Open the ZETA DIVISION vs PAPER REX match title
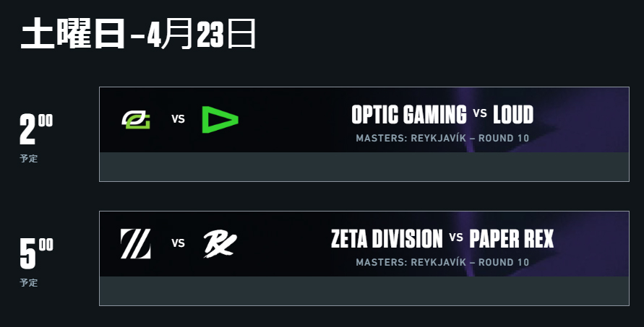The height and width of the screenshot is (327, 644). pyautogui.click(x=442, y=239)
